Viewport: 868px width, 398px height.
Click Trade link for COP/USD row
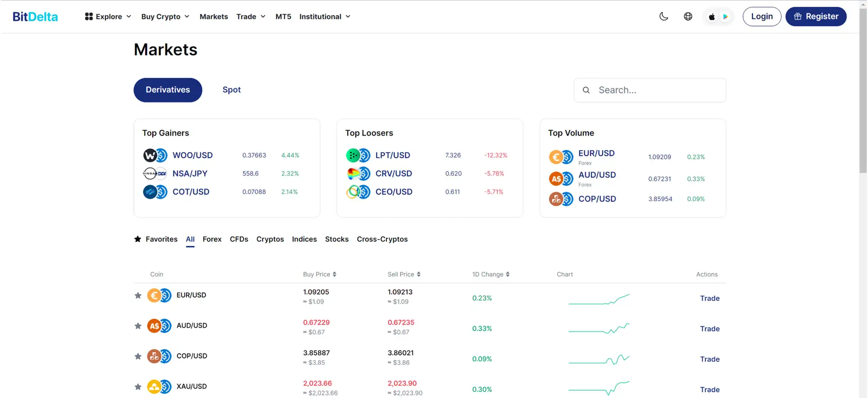709,359
